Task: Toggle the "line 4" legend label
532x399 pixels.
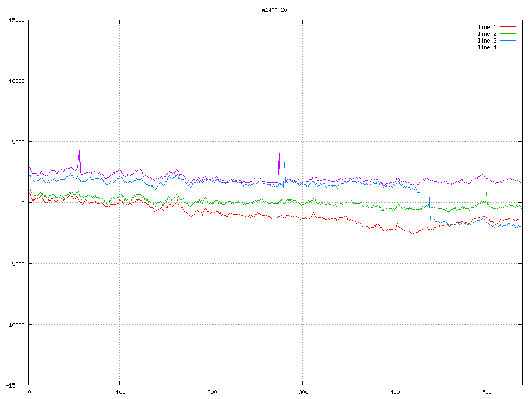Action: coord(487,47)
